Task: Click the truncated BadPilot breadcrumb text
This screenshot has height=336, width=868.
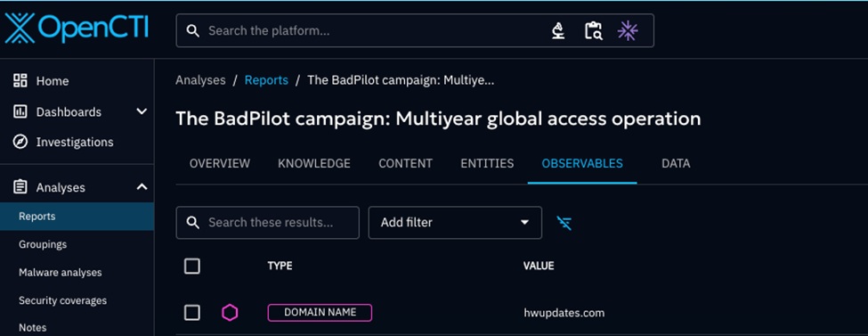Action: [401, 80]
